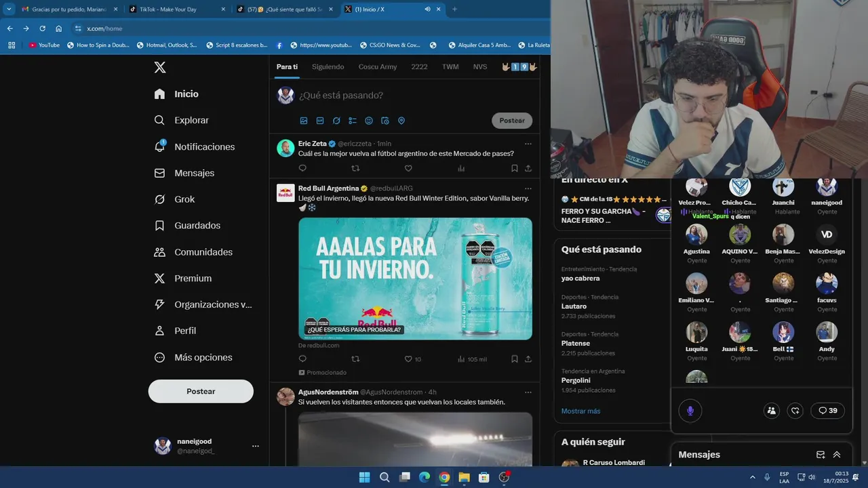
Task: Open File Explorer from the taskbar
Action: pyautogui.click(x=464, y=477)
